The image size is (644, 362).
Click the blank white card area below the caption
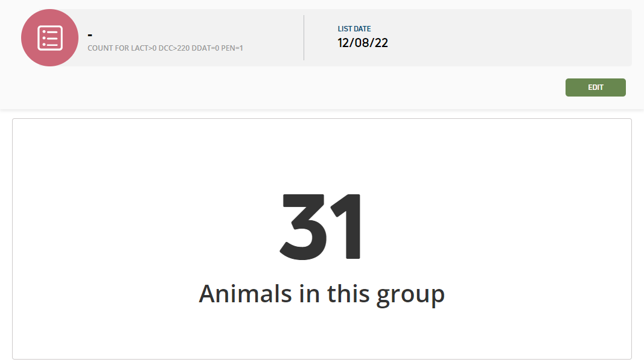tap(322, 332)
